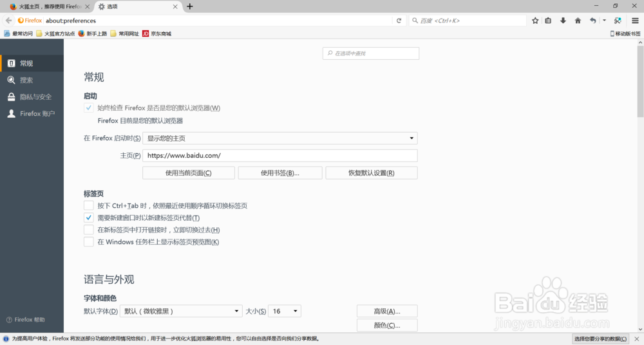Open 火狐官方站点 bookmark folder
The width and height of the screenshot is (644, 345).
click(55, 33)
